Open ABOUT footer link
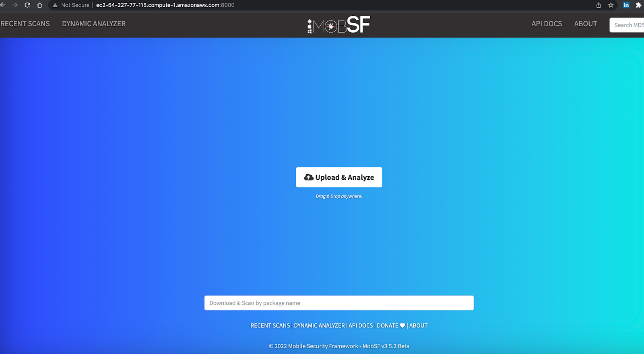Viewport: 644px width, 354px height. [418, 325]
